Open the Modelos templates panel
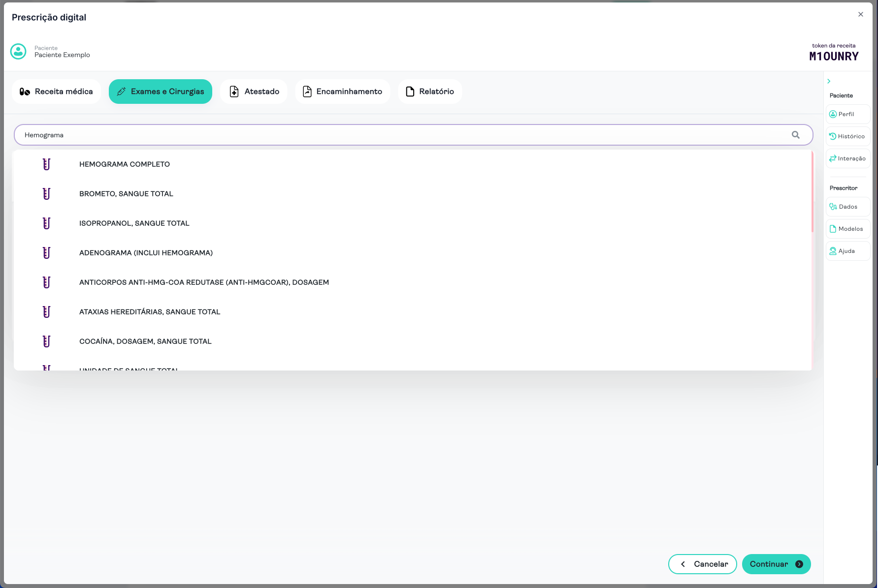 pyautogui.click(x=847, y=229)
